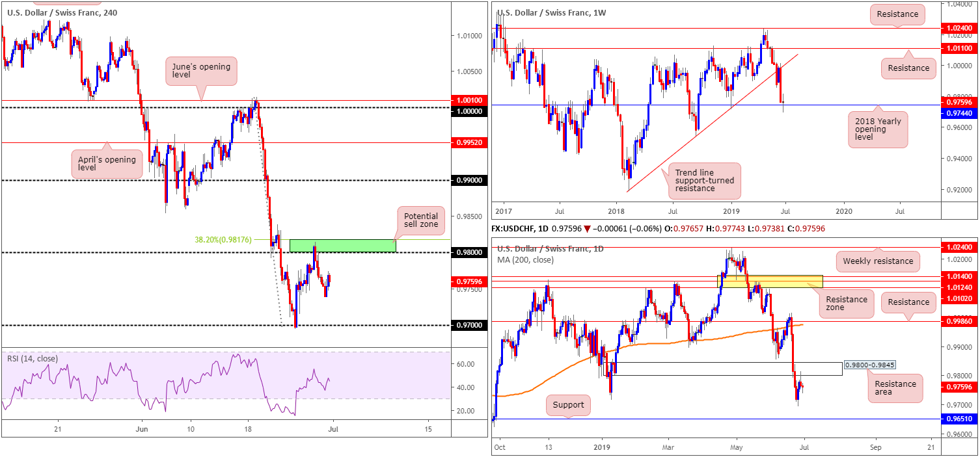Click the RSI (14, close) indicator title
This screenshot has width=980, height=457.
[x=32, y=358]
